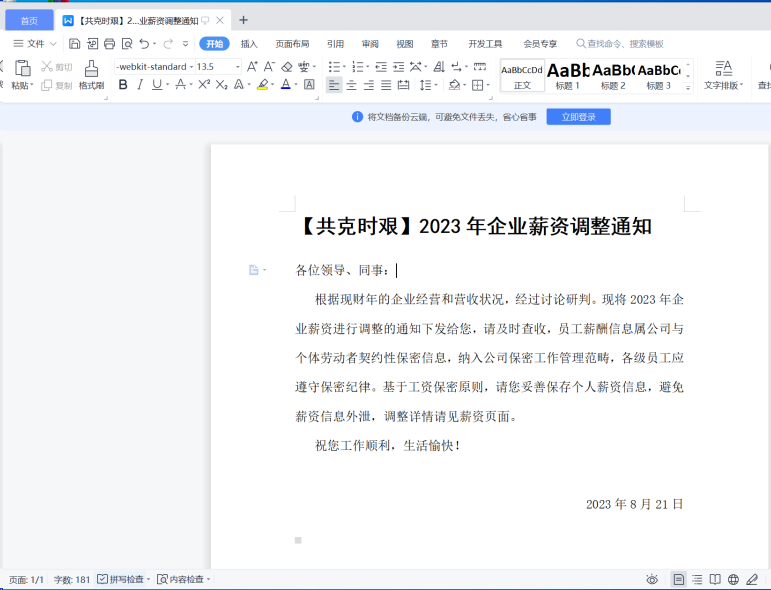Toggle eye protection mode icon in status bar
Image resolution: width=771 pixels, height=590 pixels.
pos(652,579)
